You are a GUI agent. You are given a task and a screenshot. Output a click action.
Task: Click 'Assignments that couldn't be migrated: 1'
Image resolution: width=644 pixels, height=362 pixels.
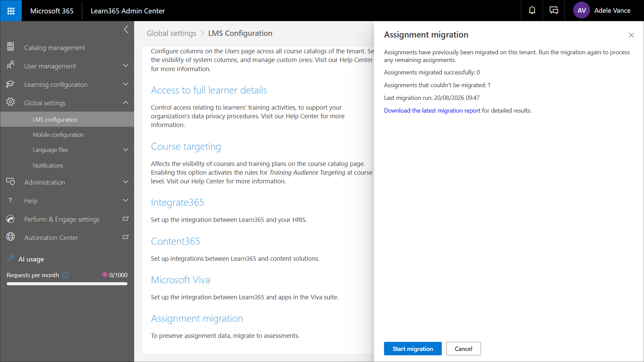point(437,85)
